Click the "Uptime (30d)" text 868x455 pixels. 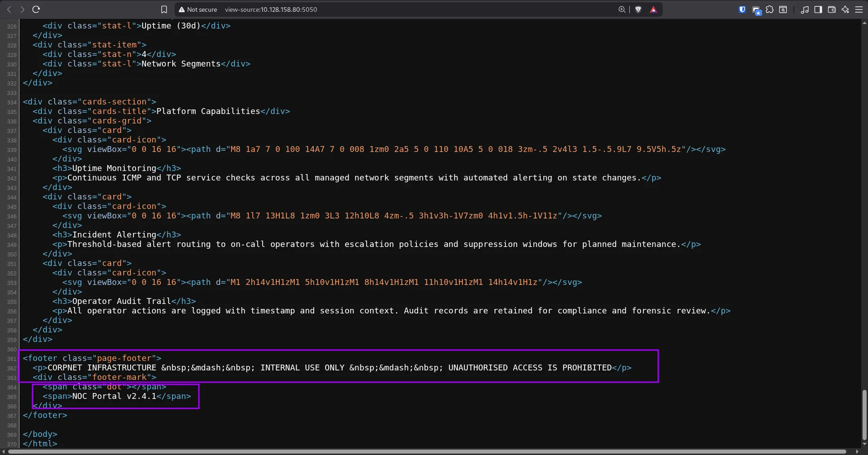click(171, 26)
